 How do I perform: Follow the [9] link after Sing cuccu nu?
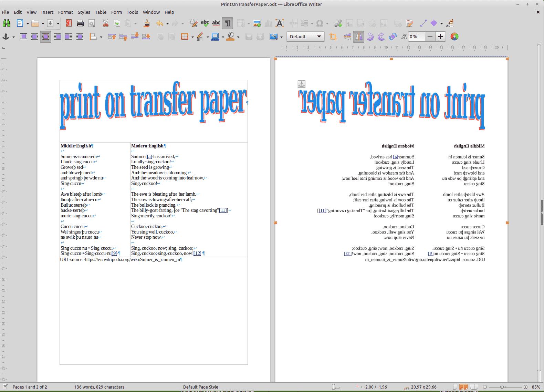pos(114,253)
